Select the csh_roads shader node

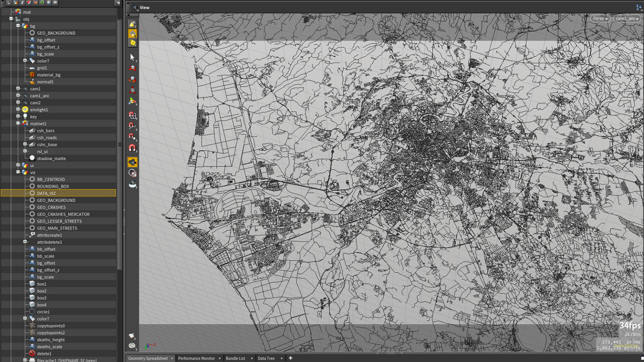[47, 137]
